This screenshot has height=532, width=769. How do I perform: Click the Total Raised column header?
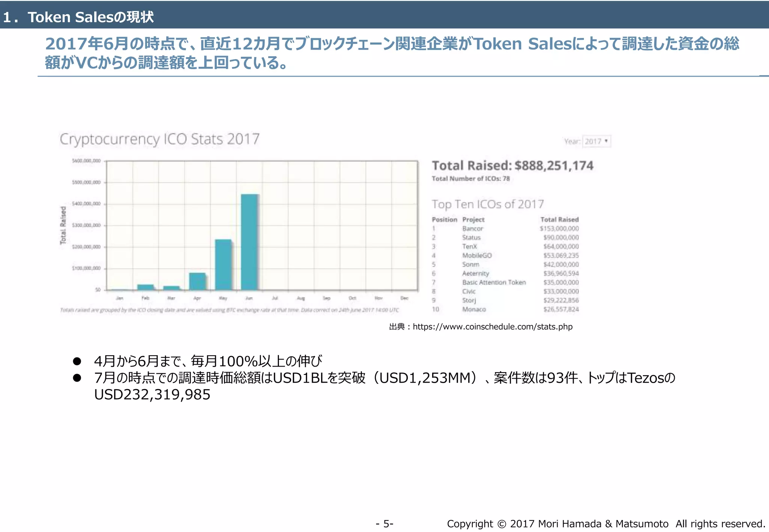pos(559,219)
